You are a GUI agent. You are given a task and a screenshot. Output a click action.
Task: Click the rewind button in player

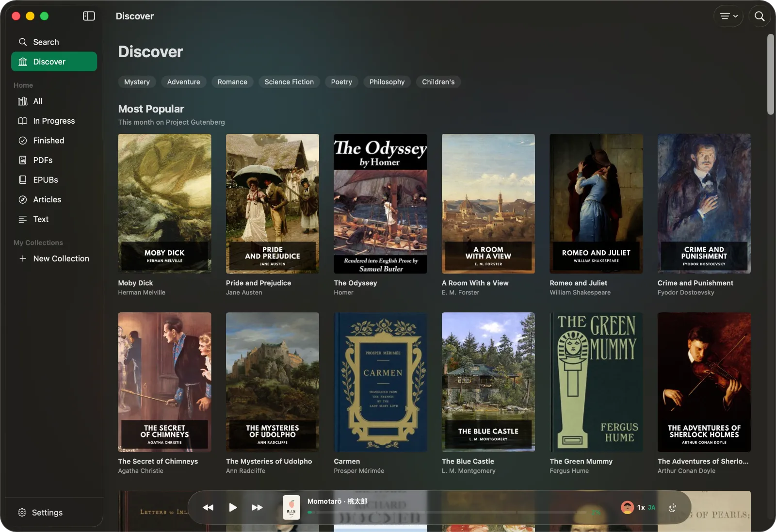[x=208, y=507]
